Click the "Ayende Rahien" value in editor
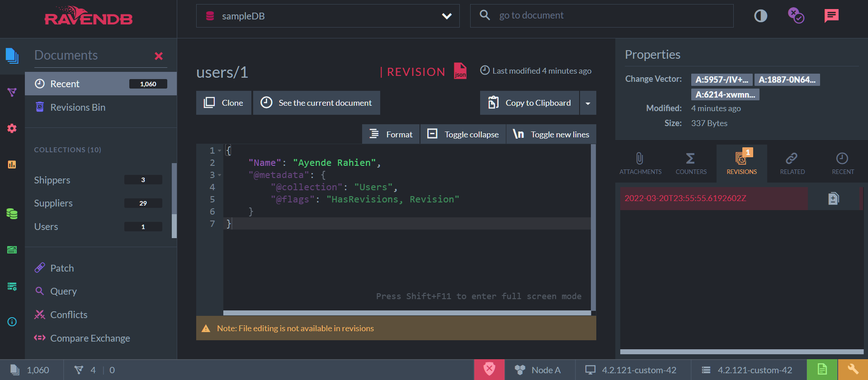The width and height of the screenshot is (868, 380). (x=334, y=163)
